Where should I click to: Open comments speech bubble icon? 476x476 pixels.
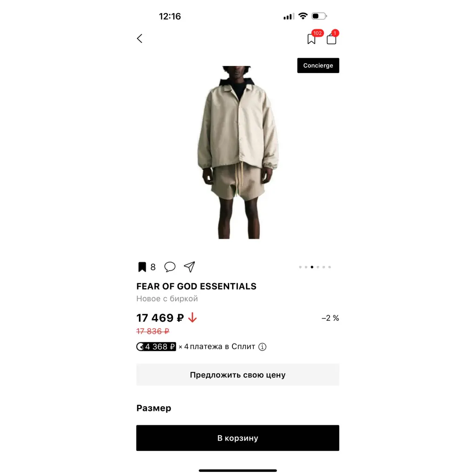click(x=170, y=267)
